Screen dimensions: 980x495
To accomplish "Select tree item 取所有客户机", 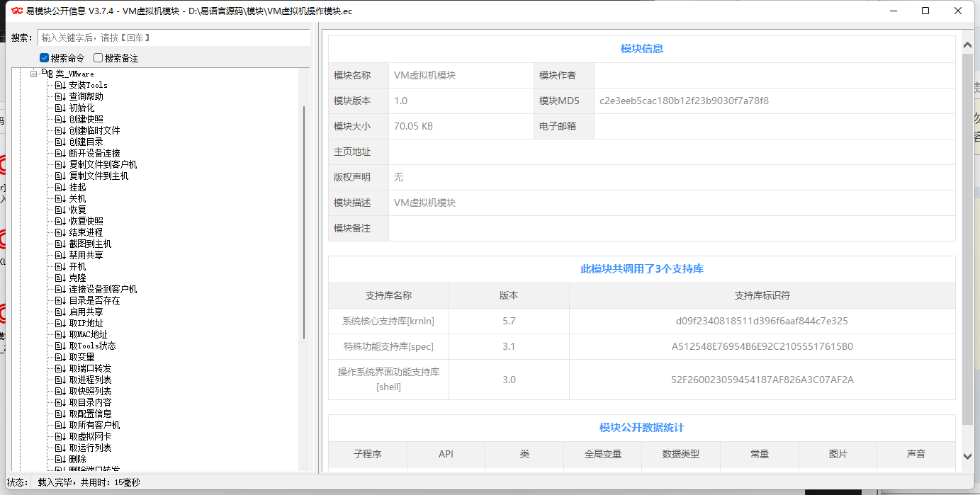I will 94,425.
